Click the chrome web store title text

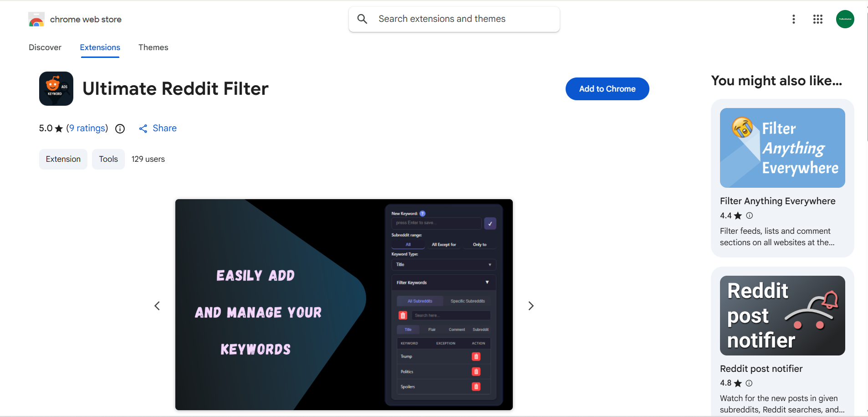coord(86,19)
